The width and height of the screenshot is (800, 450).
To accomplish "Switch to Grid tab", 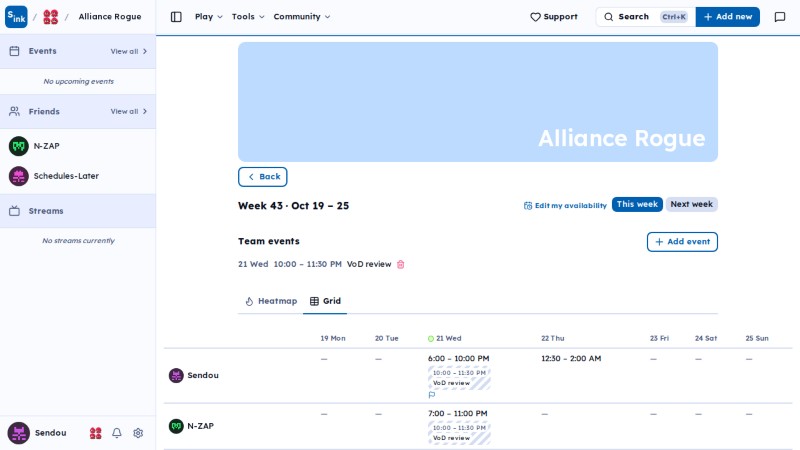I will pos(325,301).
